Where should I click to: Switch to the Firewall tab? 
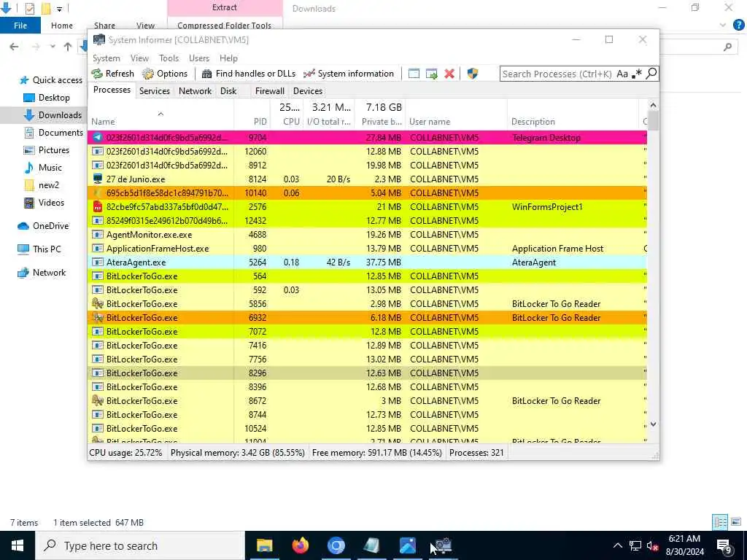pyautogui.click(x=270, y=91)
